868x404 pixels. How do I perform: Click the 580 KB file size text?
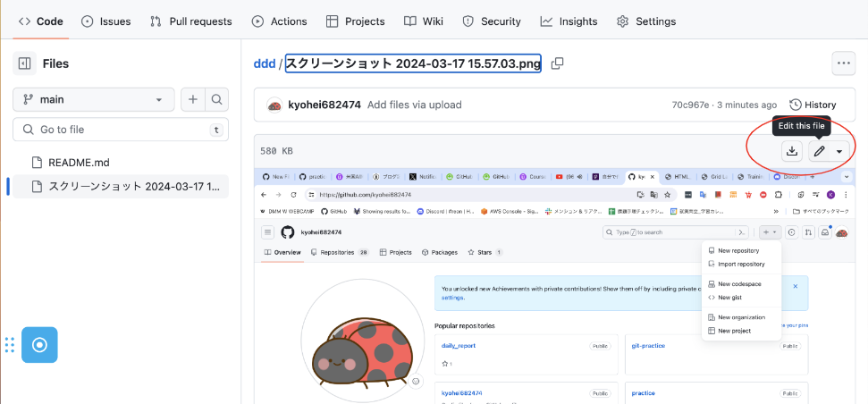tap(276, 151)
